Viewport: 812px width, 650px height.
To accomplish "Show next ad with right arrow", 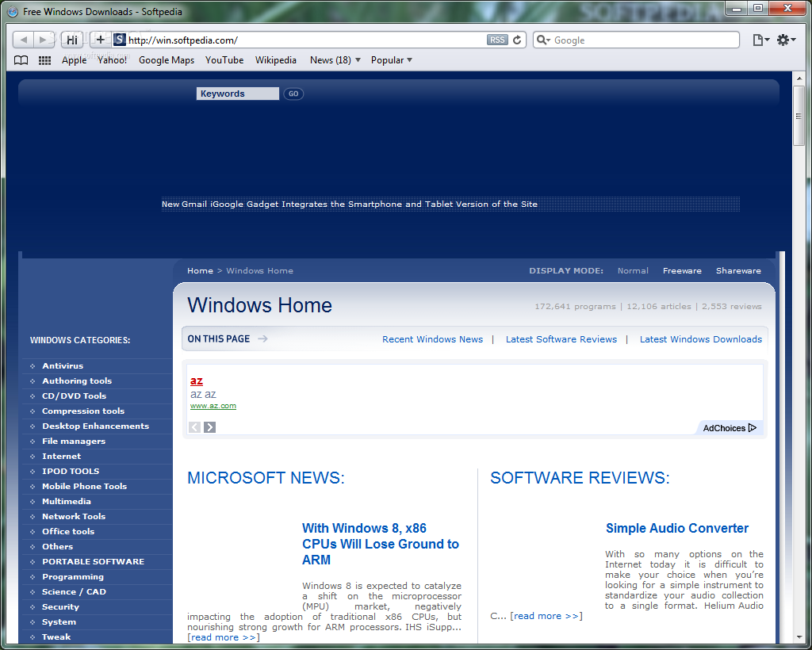I will point(209,427).
